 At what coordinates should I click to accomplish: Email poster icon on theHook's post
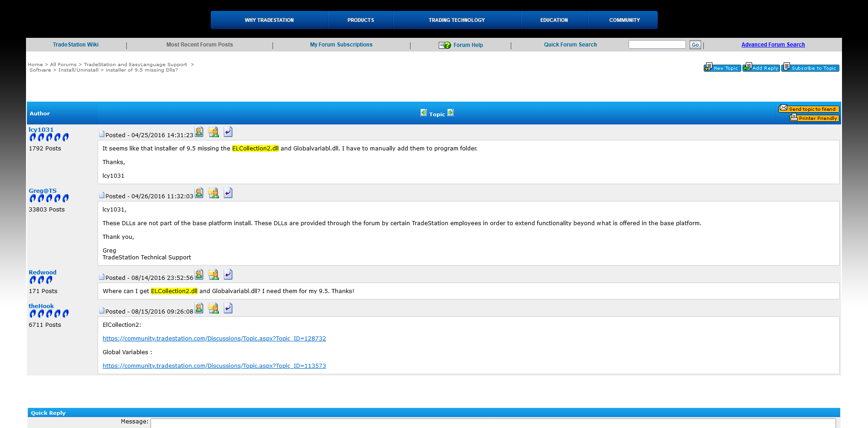(x=213, y=308)
